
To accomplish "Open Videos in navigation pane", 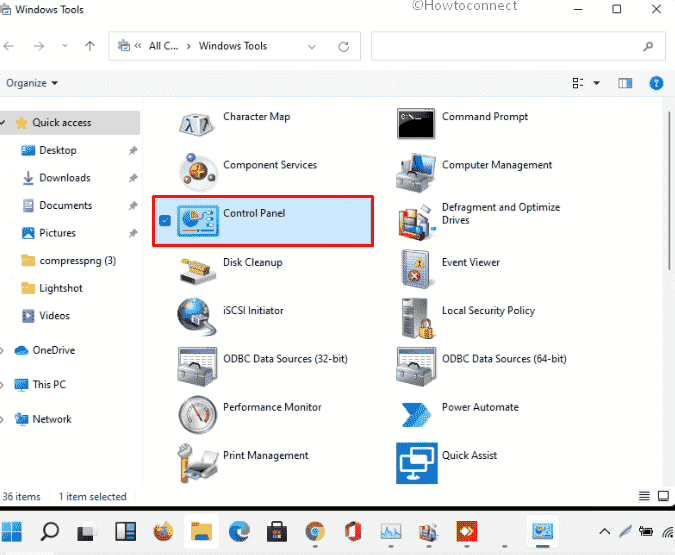I will 54,316.
